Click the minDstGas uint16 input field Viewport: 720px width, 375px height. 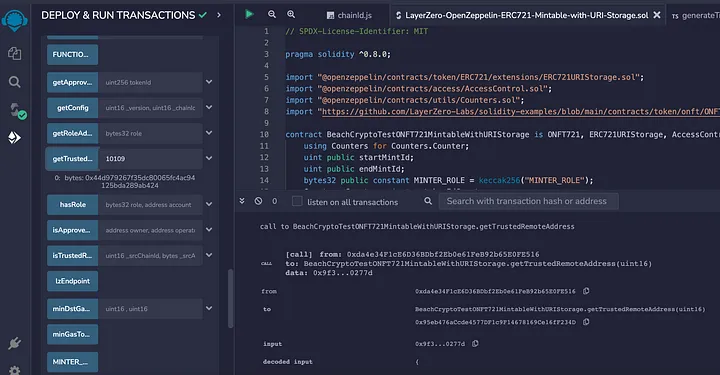[150, 309]
